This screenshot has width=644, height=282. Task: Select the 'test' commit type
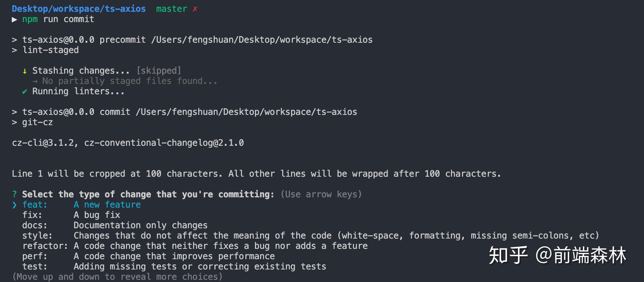coord(35,267)
